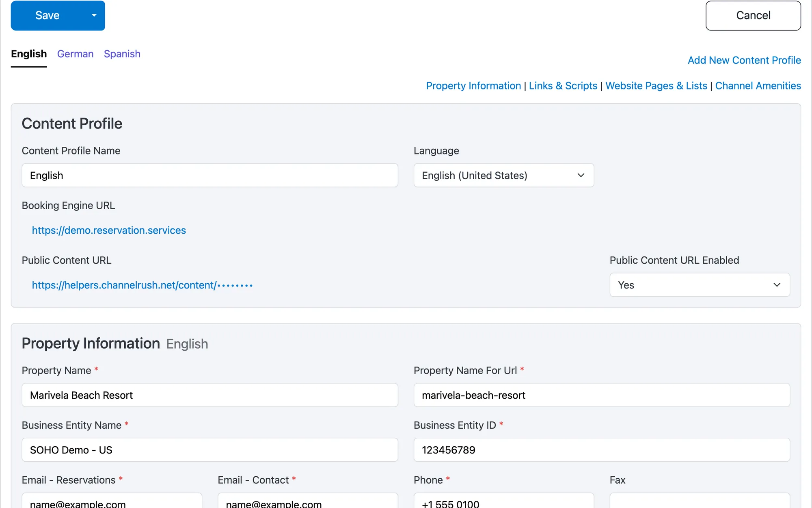Image resolution: width=812 pixels, height=508 pixels.
Task: Open Public Content URL Enabled dropdown
Action: coord(700,285)
